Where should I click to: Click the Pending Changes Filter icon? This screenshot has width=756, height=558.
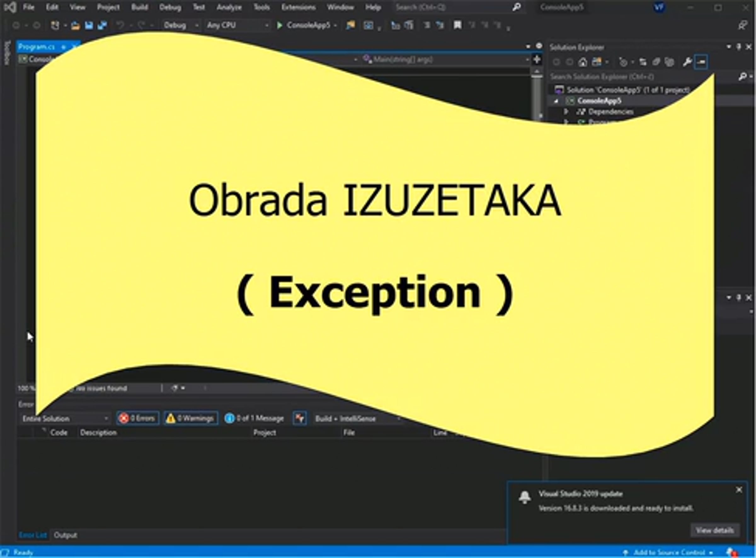pos(623,62)
